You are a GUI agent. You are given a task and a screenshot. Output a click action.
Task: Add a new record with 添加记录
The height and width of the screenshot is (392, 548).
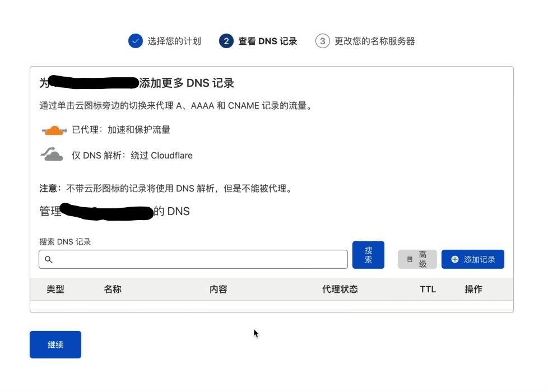pyautogui.click(x=473, y=259)
